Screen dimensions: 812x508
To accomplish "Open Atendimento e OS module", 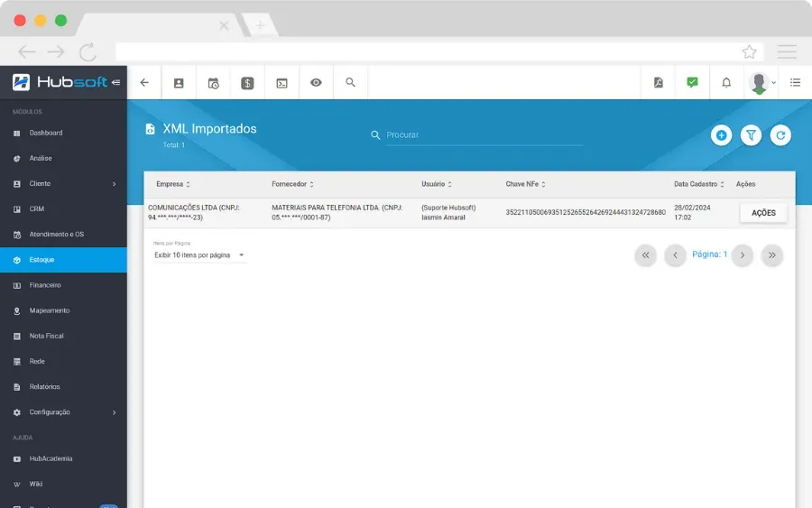I will point(63,235).
